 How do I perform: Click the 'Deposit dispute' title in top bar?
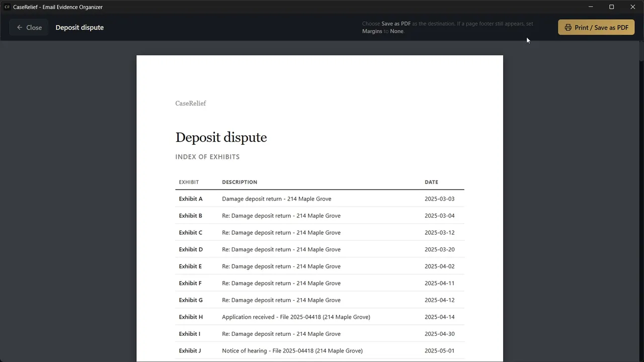click(79, 28)
